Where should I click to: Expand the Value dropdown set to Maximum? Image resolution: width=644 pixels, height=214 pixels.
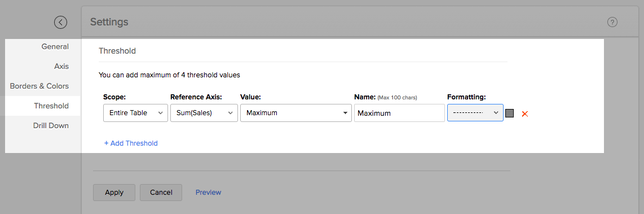pos(295,113)
